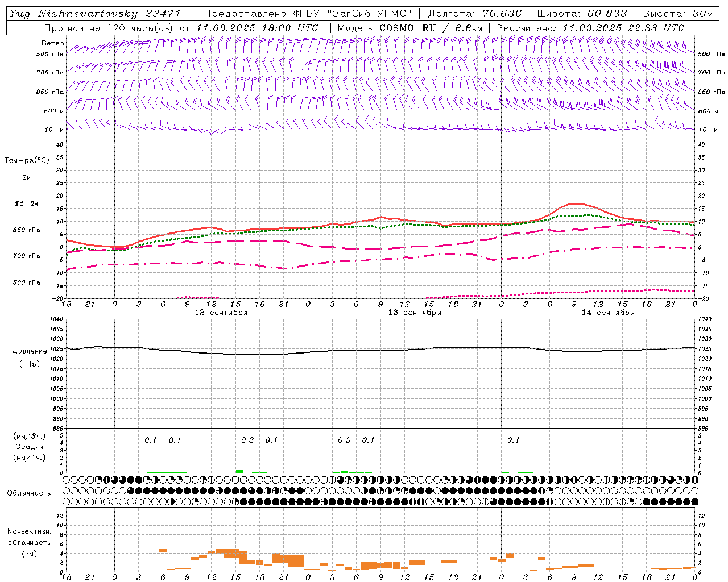The image size is (728, 582).
Task: Click the 'Осадки' precipitation label
Action: point(30,447)
